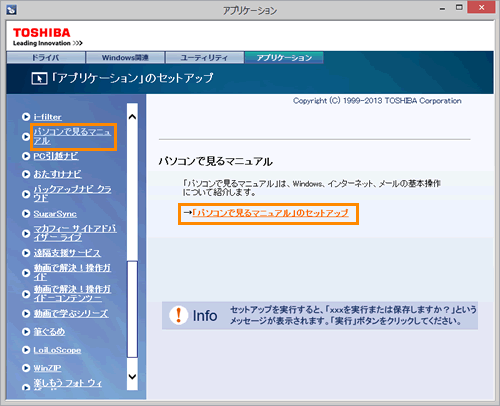Minimize the アプリケーション window
The image size is (500, 406).
pyautogui.click(x=442, y=9)
